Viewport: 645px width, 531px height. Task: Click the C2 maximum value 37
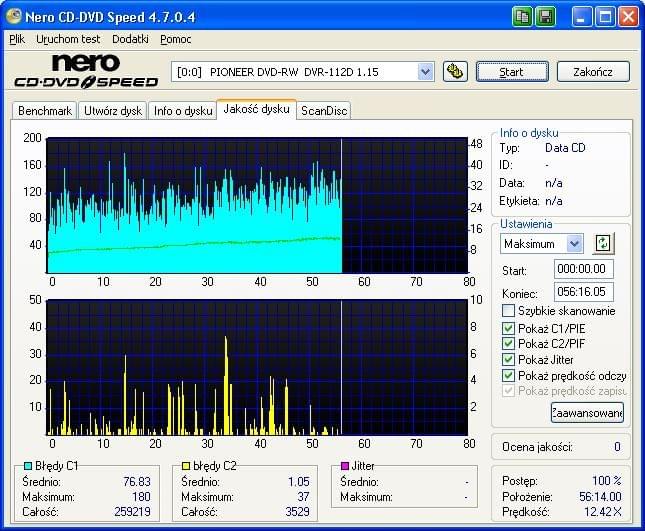[x=303, y=497]
